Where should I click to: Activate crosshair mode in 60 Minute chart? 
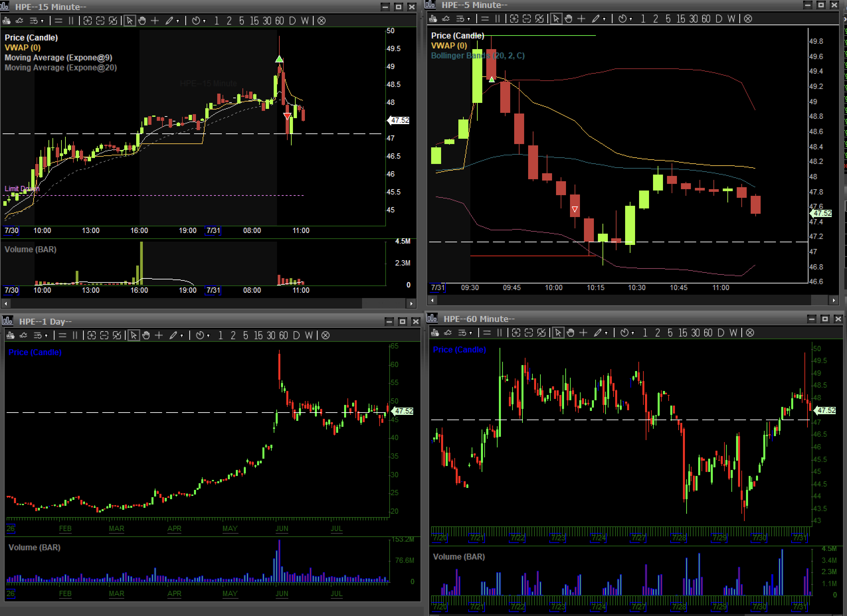click(x=583, y=333)
